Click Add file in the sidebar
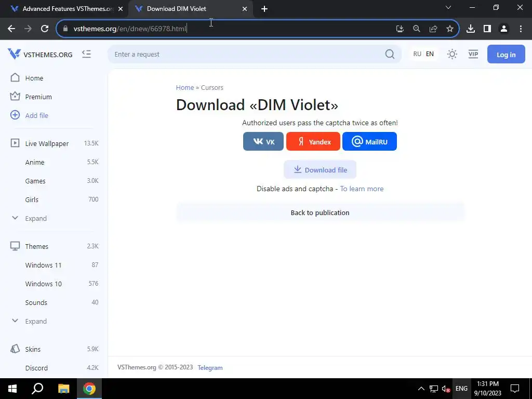This screenshot has width=532, height=399. pos(37,115)
